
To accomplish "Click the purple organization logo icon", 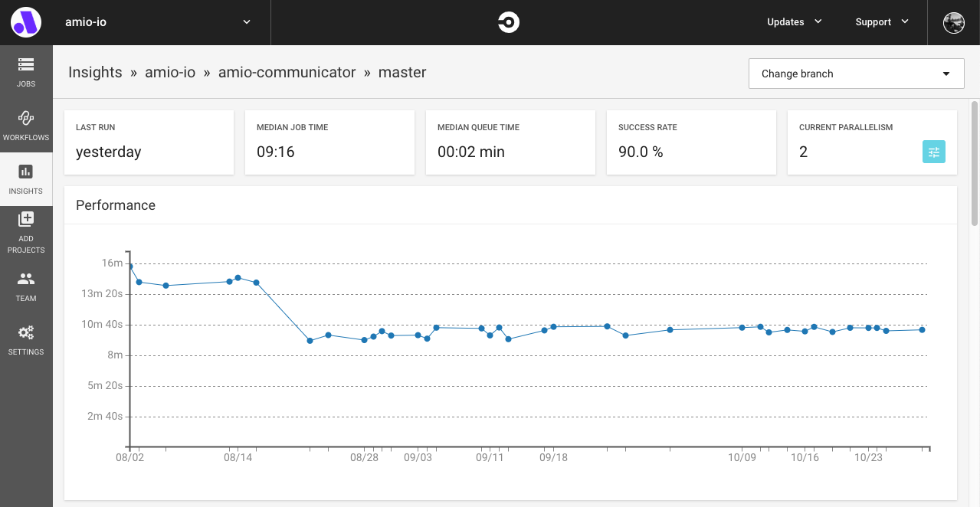I will coord(26,22).
